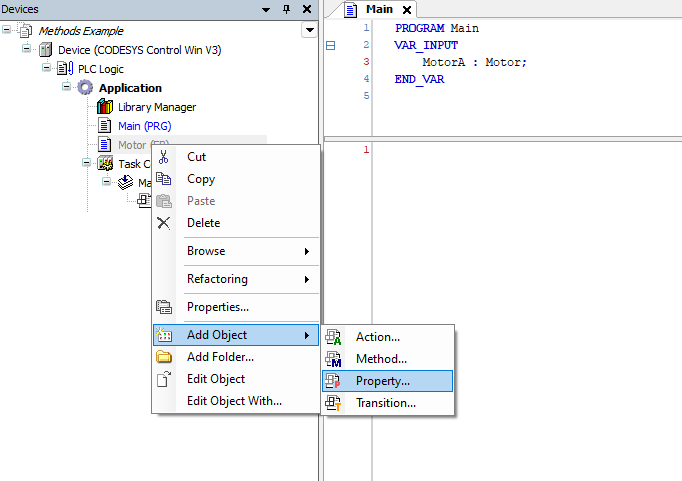682x481 pixels.
Task: Choose Add Folder... menu entry
Action: point(236,357)
